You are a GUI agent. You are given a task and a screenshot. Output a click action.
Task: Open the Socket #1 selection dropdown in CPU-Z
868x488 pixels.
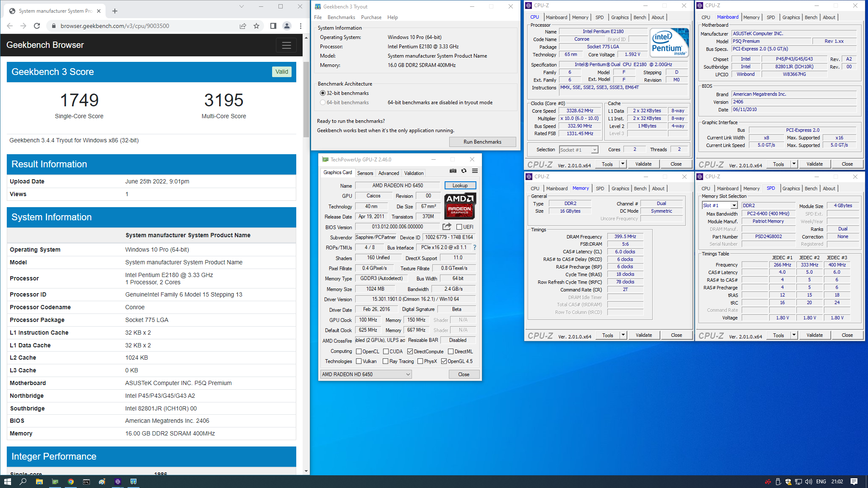[x=579, y=150]
